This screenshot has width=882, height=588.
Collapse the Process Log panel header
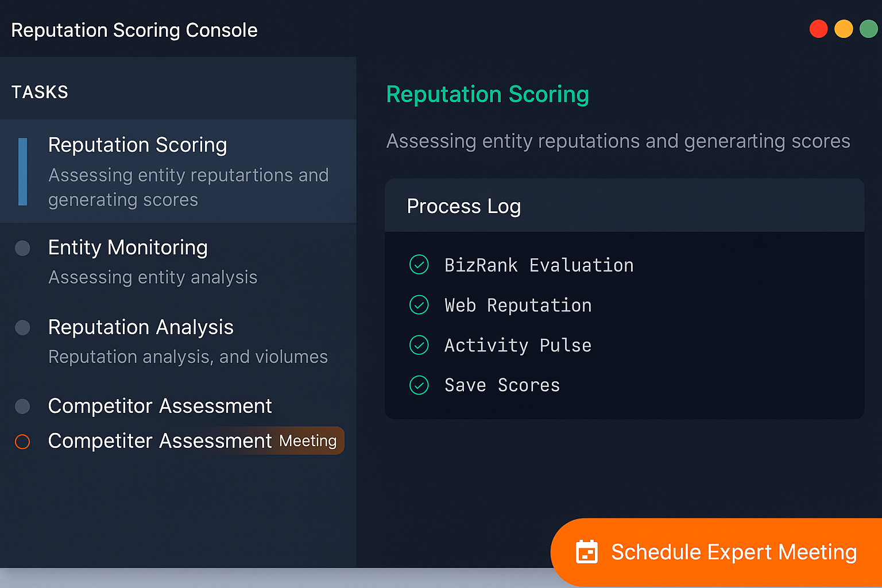tap(624, 206)
